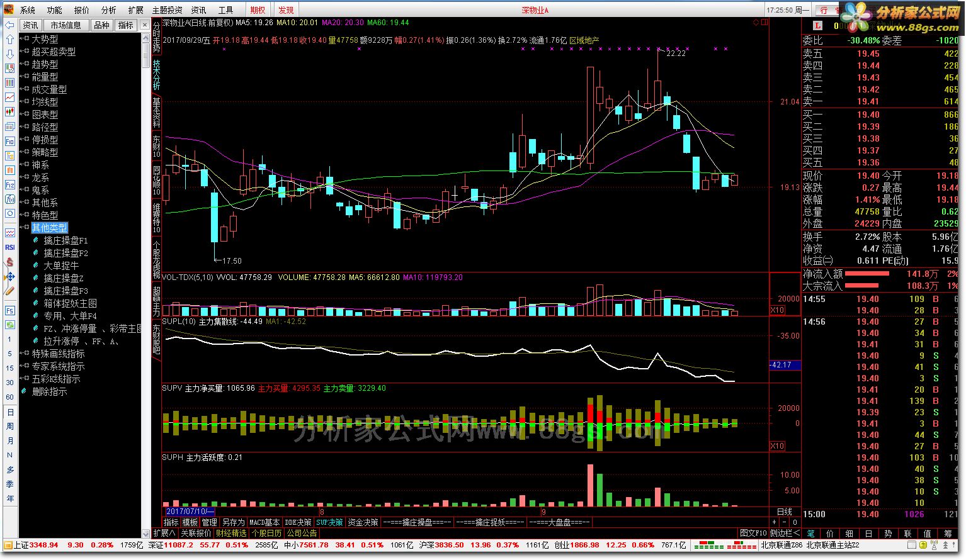Select the SUP决策 template tab
Image resolution: width=966 pixels, height=560 pixels.
[x=329, y=522]
